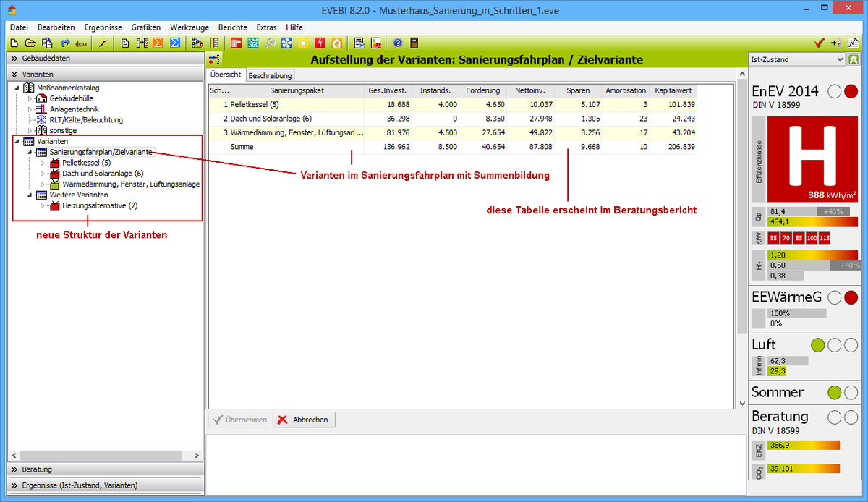The width and height of the screenshot is (868, 502).
Task: Click the structure tree toolbar icon
Action: pos(197,43)
